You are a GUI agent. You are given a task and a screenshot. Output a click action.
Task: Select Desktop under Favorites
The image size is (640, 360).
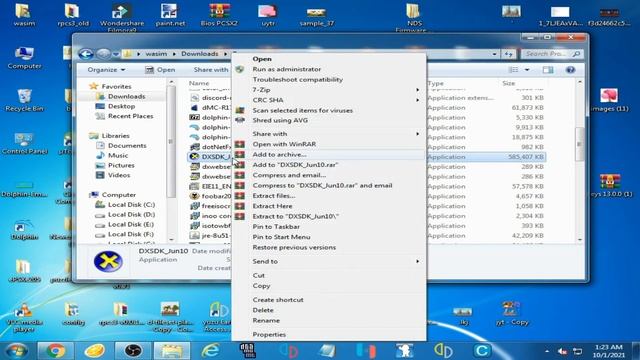(121, 106)
